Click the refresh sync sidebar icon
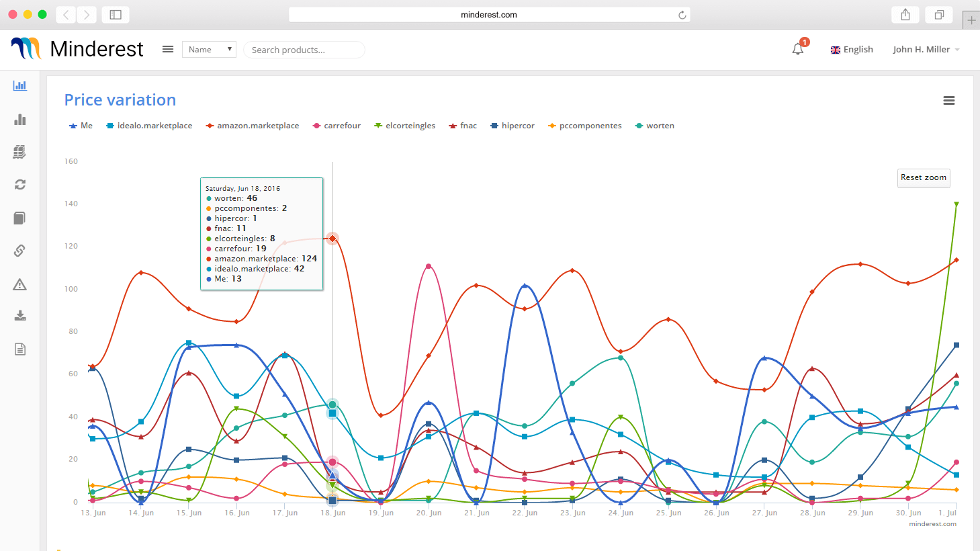 [20, 184]
